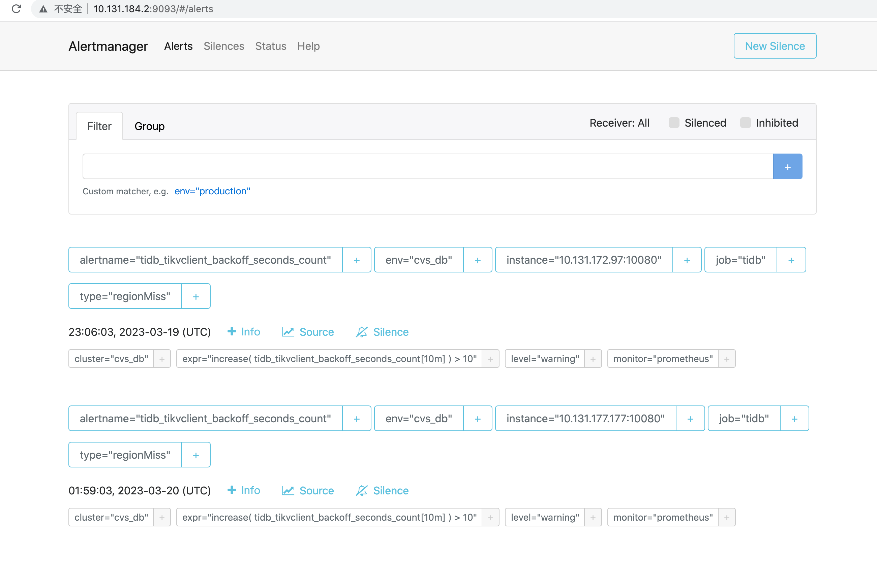
Task: Expand Info for the 01:59:03 alert
Action: coord(244,490)
